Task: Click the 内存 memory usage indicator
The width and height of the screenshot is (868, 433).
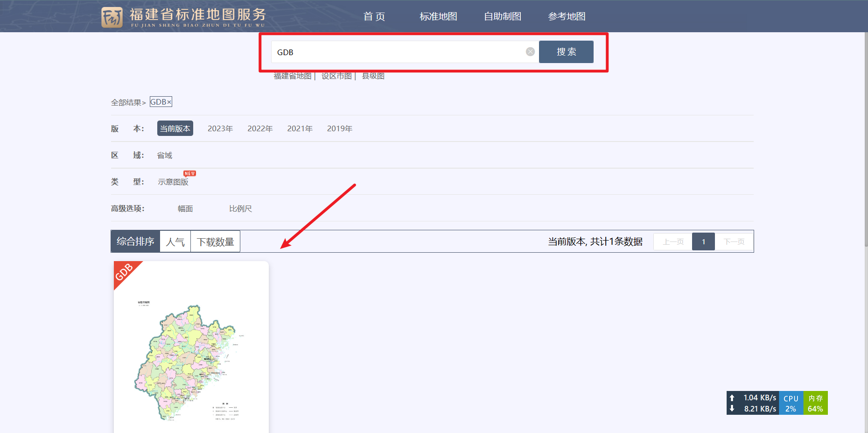Action: [x=815, y=403]
